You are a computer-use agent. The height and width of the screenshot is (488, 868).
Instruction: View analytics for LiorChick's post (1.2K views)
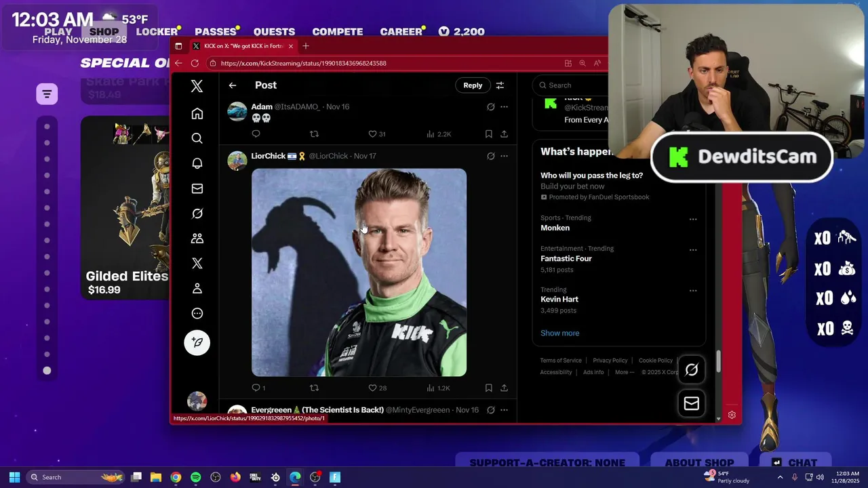[438, 388]
